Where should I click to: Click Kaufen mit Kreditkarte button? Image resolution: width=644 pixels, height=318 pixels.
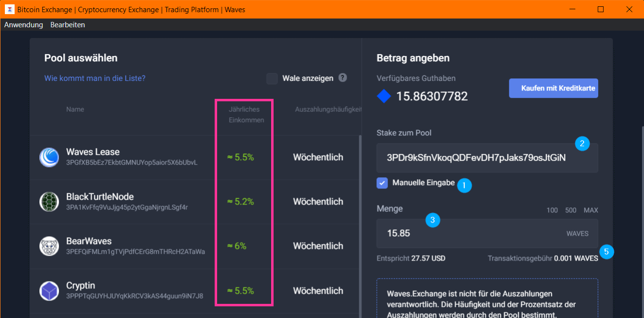pyautogui.click(x=553, y=88)
